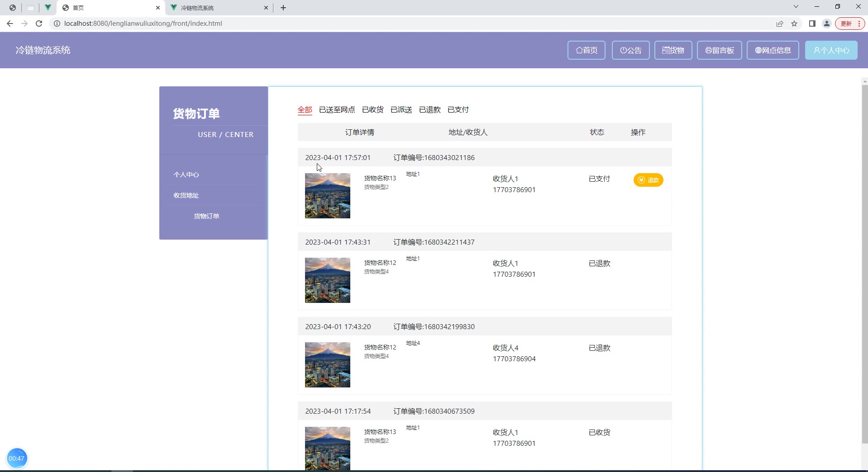
Task: Click the first order's product thumbnail
Action: coord(328,196)
